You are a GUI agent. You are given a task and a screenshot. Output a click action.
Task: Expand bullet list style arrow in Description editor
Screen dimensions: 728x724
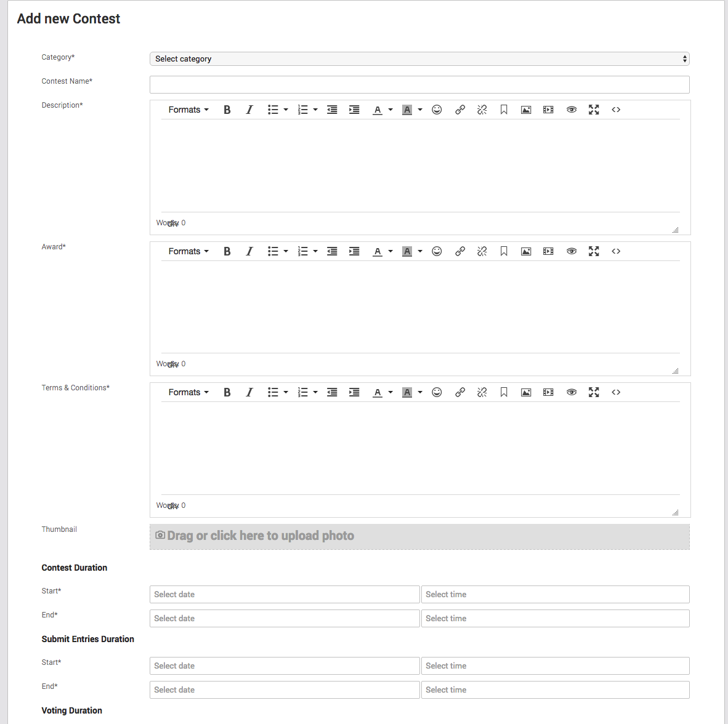(x=286, y=110)
